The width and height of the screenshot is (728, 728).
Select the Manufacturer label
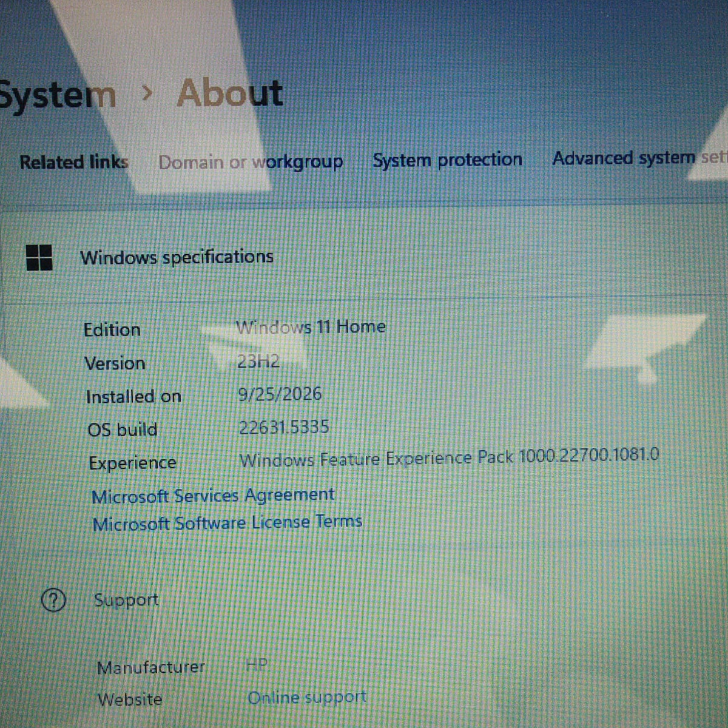coord(150,667)
